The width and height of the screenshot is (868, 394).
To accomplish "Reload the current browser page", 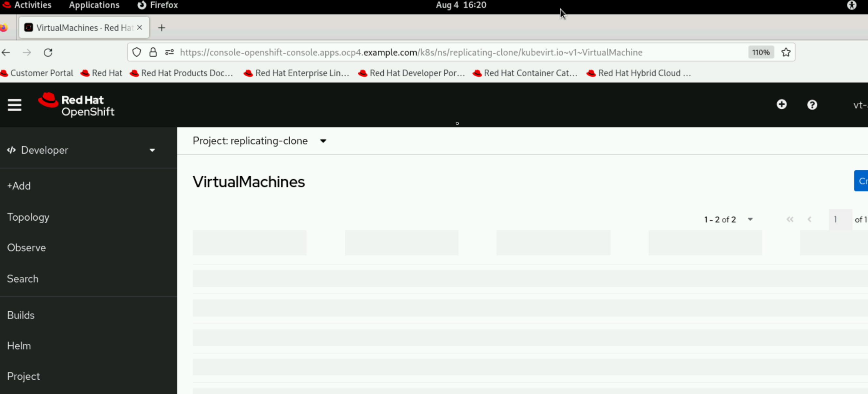I will (x=48, y=52).
